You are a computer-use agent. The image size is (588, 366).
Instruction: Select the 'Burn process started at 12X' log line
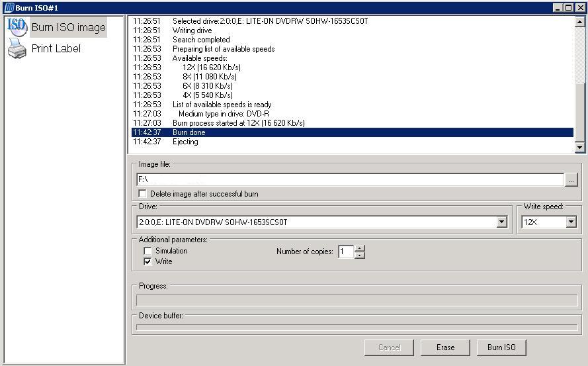[x=353, y=123]
